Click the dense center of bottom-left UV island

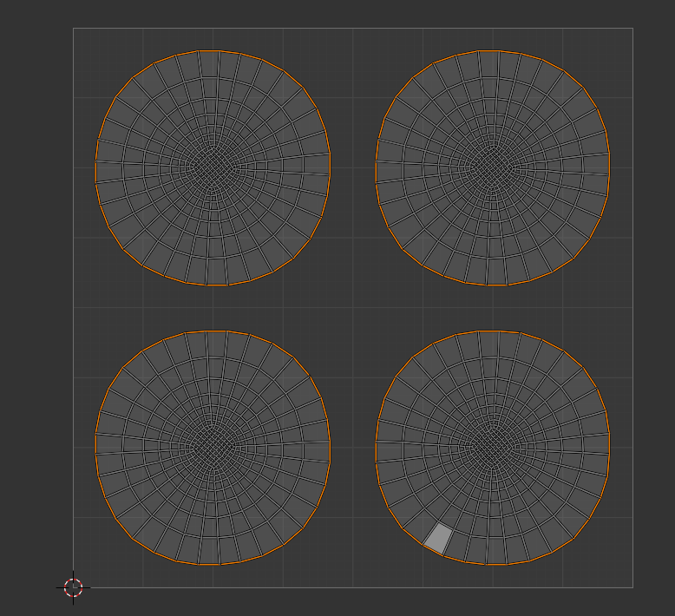pos(213,448)
